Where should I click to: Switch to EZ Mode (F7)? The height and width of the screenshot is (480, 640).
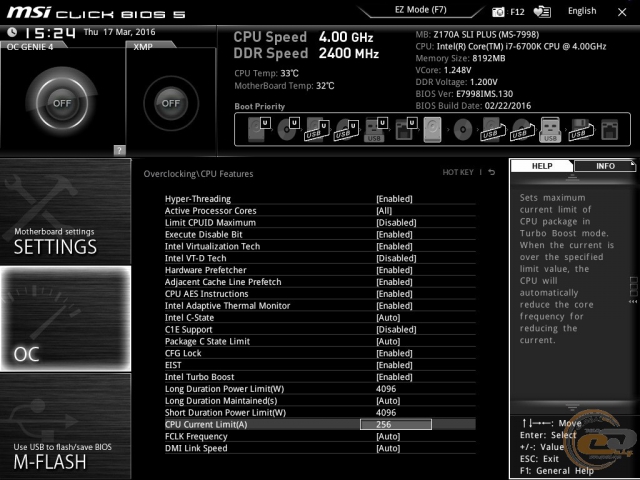coord(420,10)
